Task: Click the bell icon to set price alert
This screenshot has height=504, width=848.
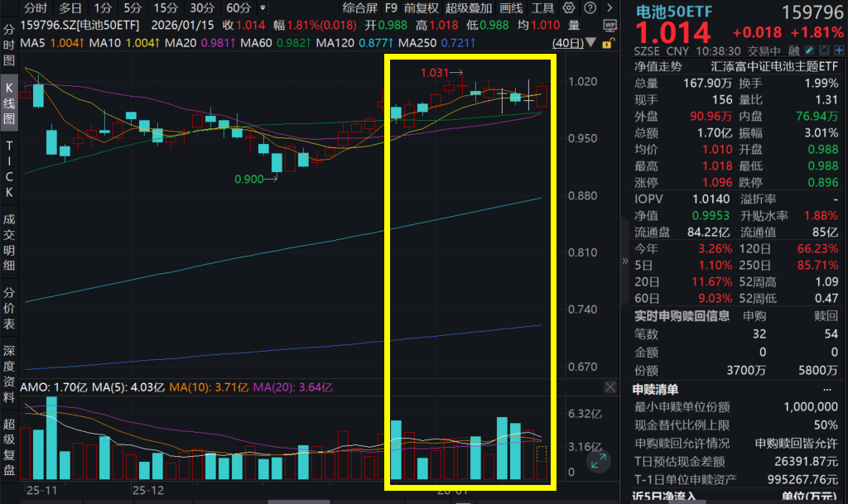Action: tap(823, 50)
